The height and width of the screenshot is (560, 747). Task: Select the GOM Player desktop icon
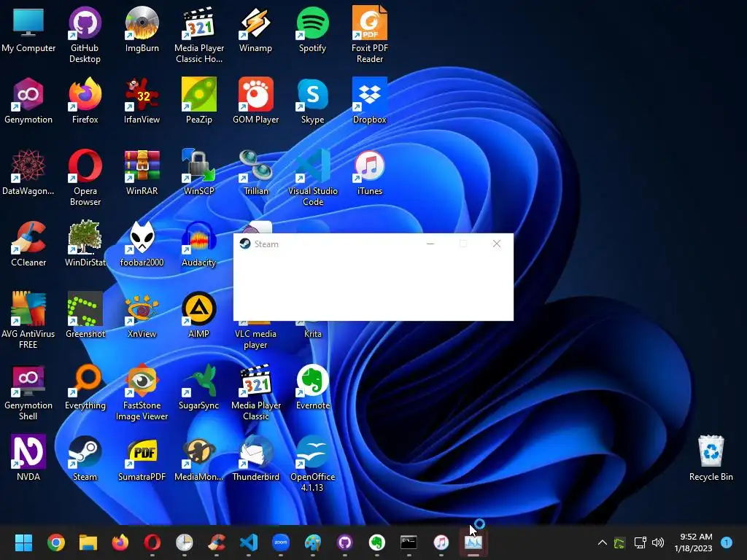[x=255, y=100]
